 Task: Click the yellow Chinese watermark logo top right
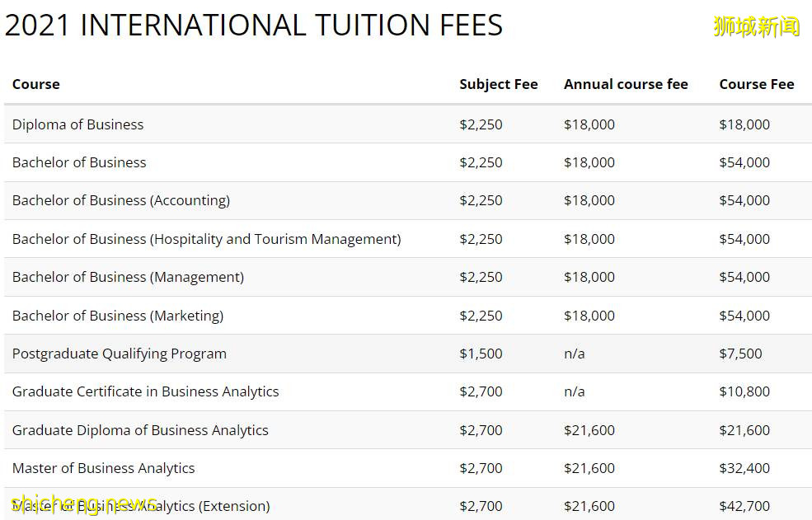pos(756,26)
